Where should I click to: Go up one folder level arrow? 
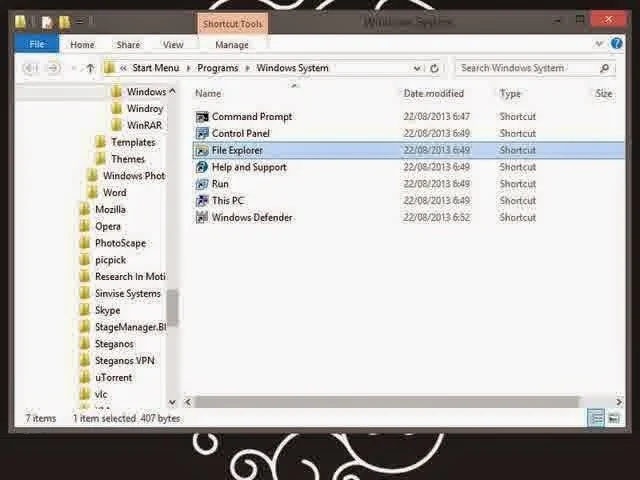90,68
